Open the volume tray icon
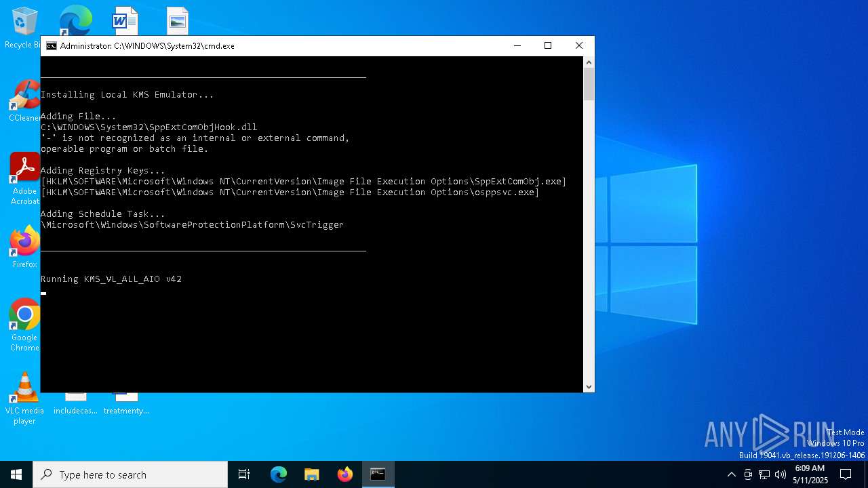 pos(781,474)
